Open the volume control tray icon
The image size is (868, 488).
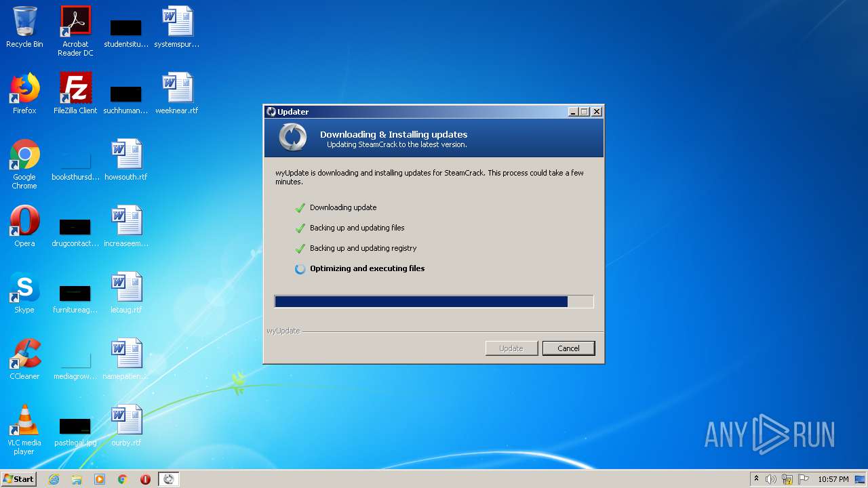tap(771, 479)
